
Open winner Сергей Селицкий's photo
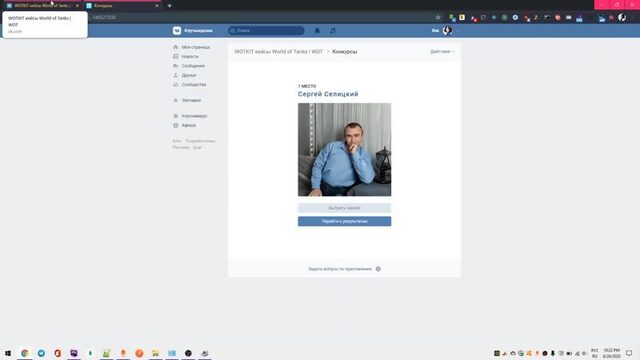pyautogui.click(x=344, y=149)
